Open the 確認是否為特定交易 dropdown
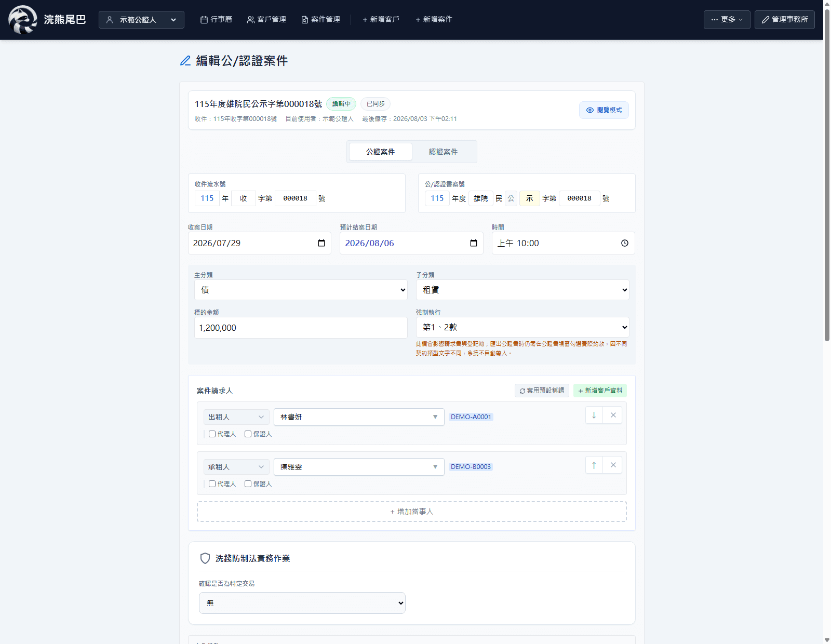 [x=302, y=603]
